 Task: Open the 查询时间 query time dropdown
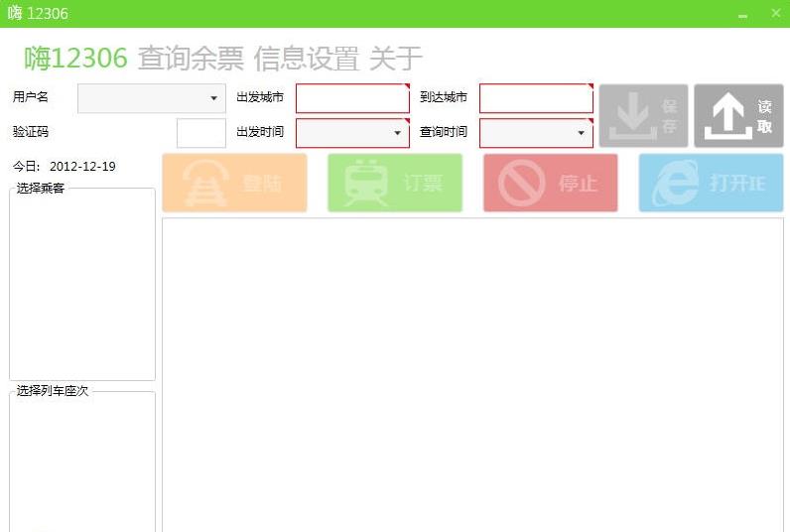(x=581, y=133)
